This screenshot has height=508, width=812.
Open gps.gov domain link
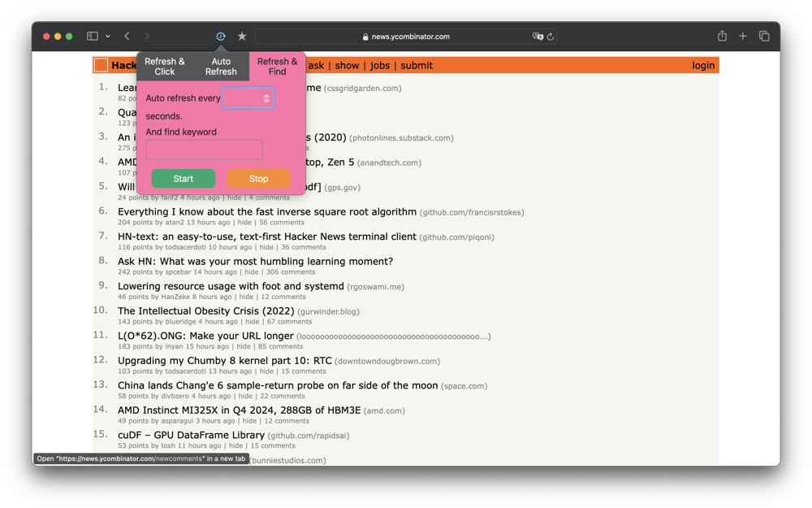343,188
